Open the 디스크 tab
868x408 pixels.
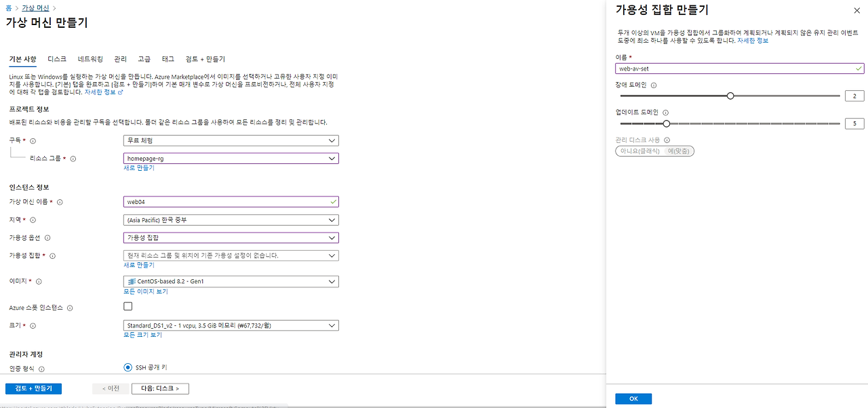[x=57, y=60]
